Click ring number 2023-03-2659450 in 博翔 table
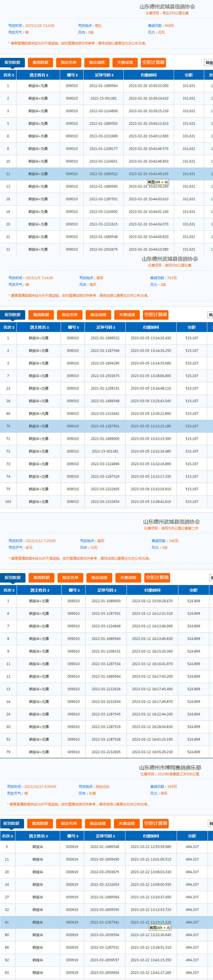This screenshot has height=980, width=213. click(104, 859)
